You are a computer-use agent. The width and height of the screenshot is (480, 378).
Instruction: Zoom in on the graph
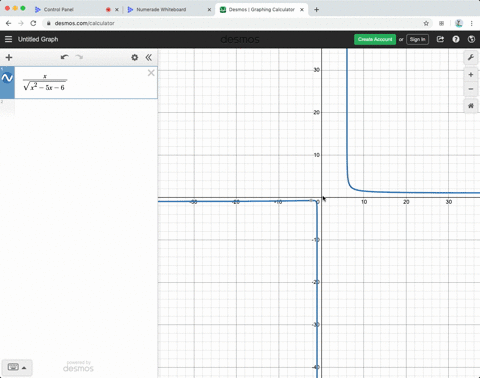471,75
